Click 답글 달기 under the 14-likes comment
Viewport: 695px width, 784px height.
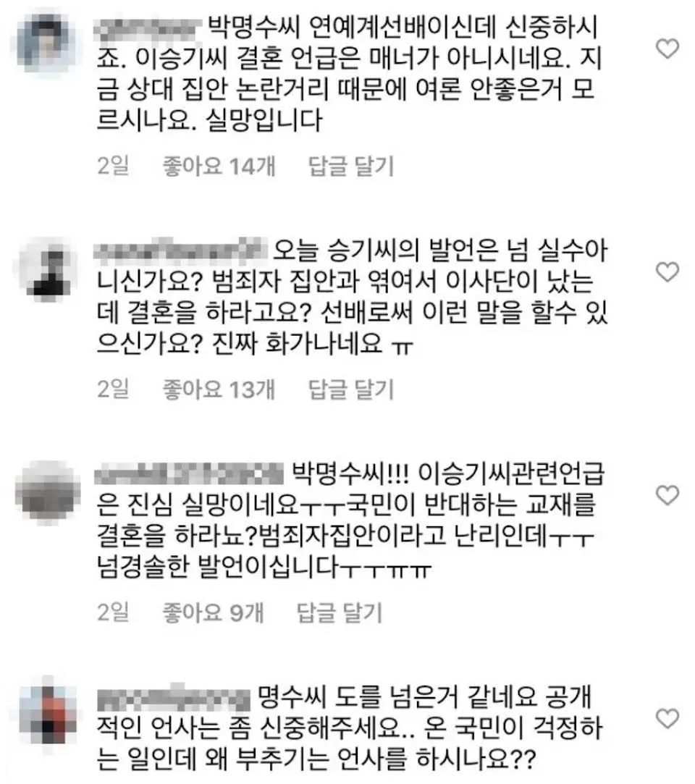[351, 166]
